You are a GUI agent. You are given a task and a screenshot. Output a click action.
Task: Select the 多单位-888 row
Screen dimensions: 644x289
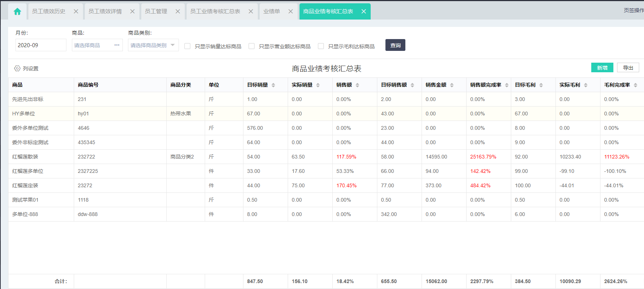[326, 214]
